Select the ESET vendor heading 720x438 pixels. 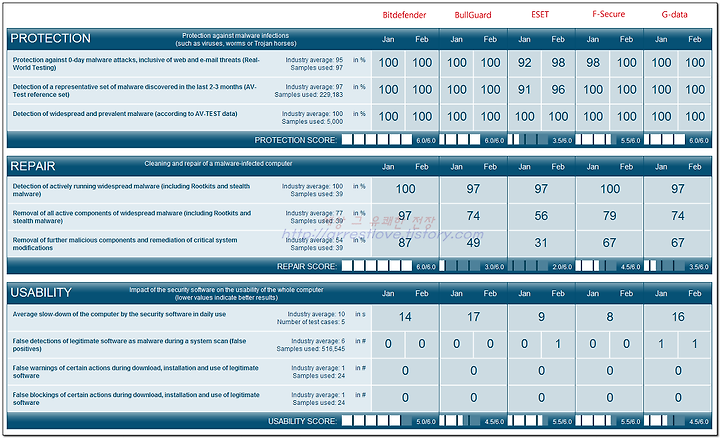click(540, 14)
